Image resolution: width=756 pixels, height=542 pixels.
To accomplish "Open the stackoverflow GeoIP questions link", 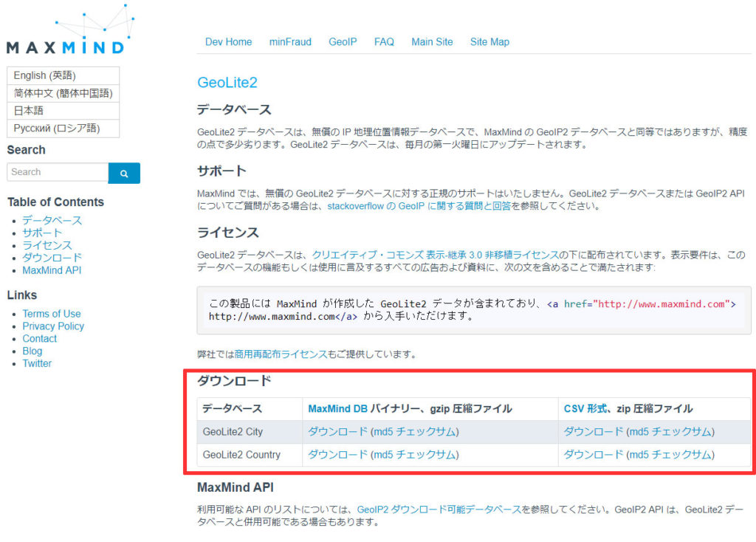I will click(x=419, y=206).
